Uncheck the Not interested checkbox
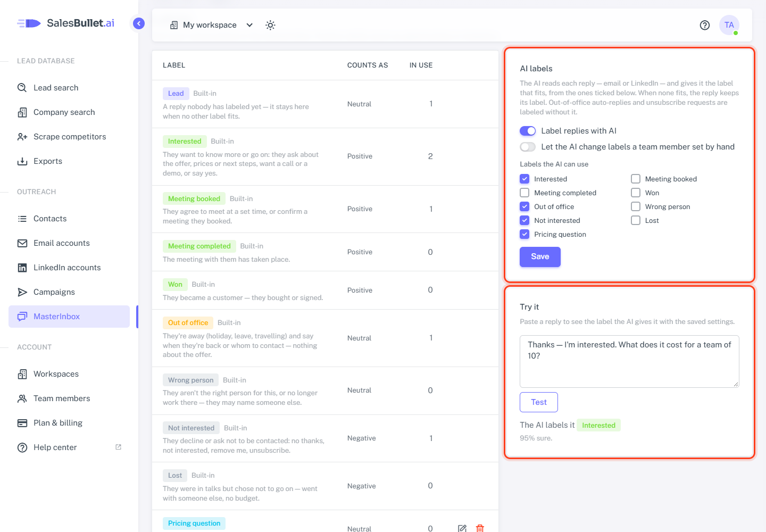This screenshot has width=766, height=532. point(524,220)
